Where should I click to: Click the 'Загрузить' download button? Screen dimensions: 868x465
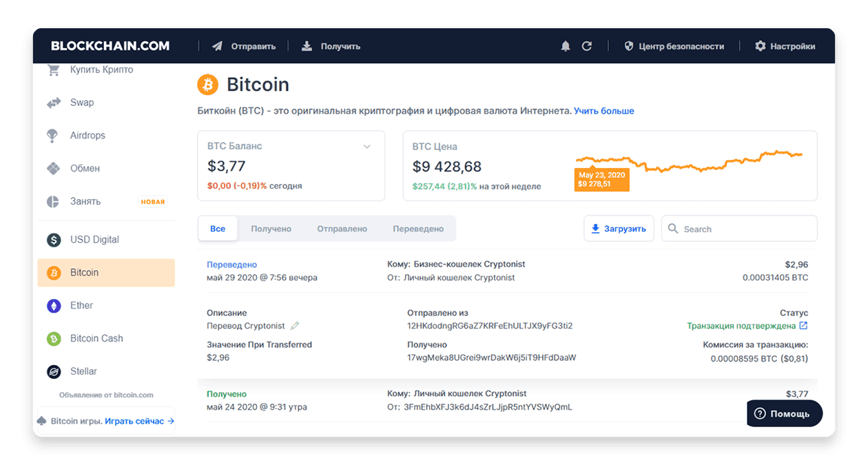(619, 229)
